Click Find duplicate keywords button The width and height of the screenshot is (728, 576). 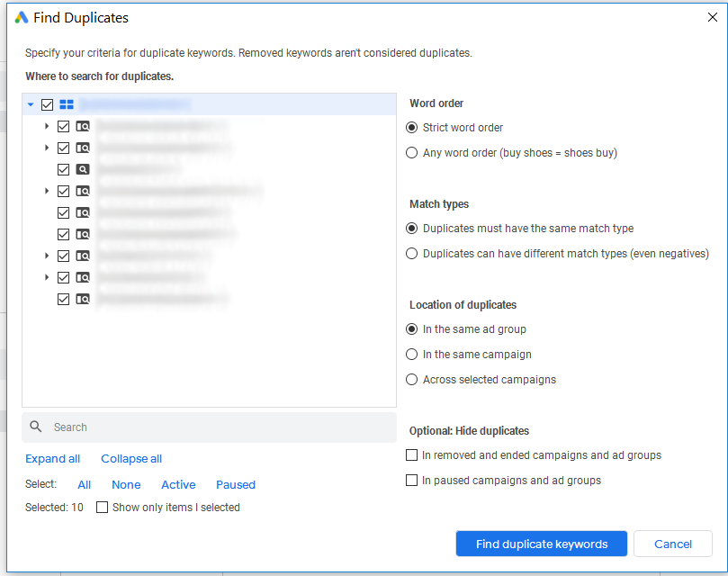click(x=542, y=544)
